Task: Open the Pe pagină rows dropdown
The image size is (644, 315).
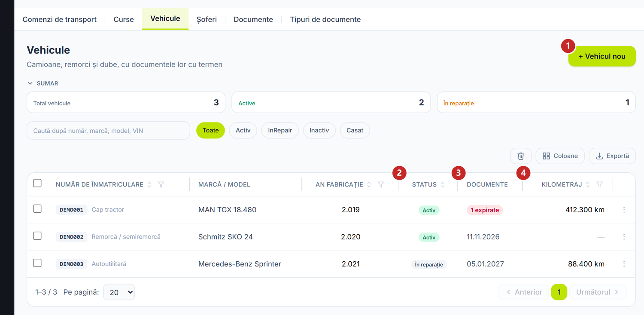Action: point(119,292)
